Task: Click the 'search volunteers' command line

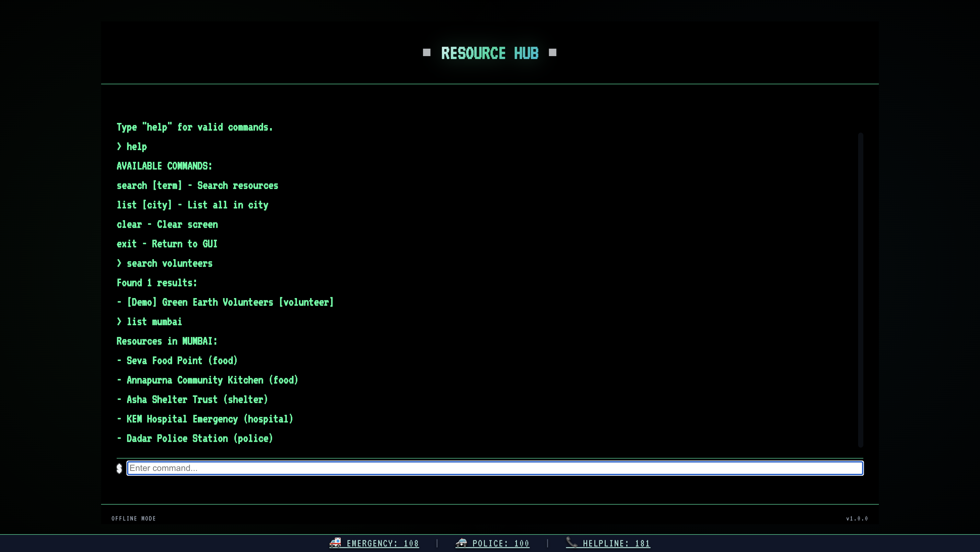Action: pos(165,263)
